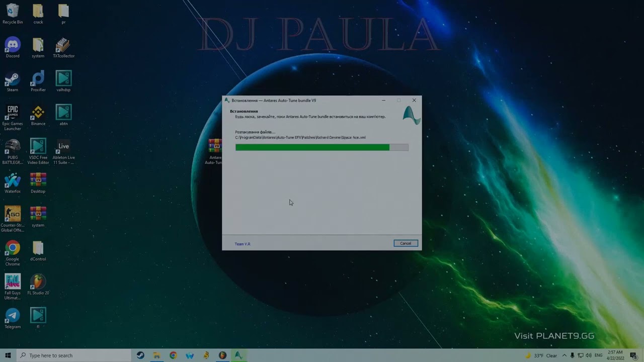Open Proxifier desktop shortcut
644x362 pixels.
click(38, 81)
